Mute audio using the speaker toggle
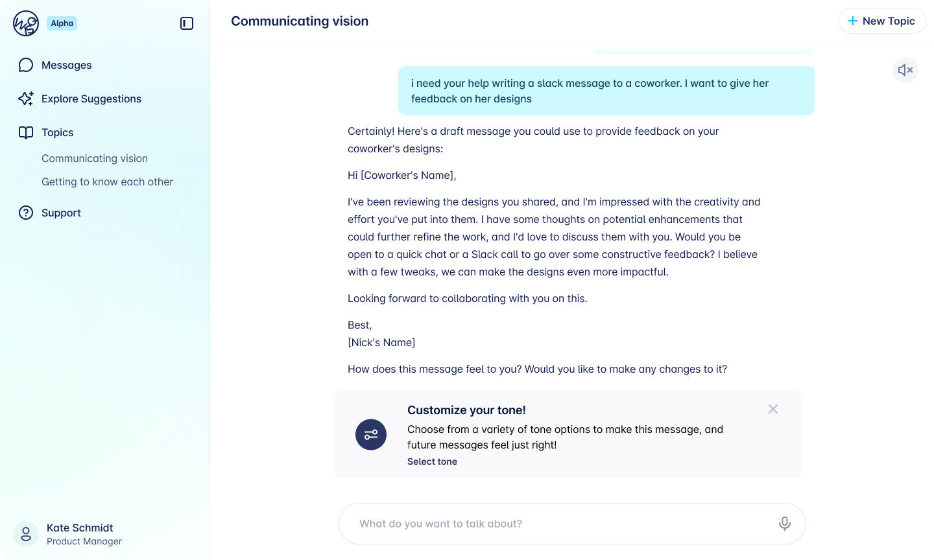The image size is (934, 560). tap(905, 70)
